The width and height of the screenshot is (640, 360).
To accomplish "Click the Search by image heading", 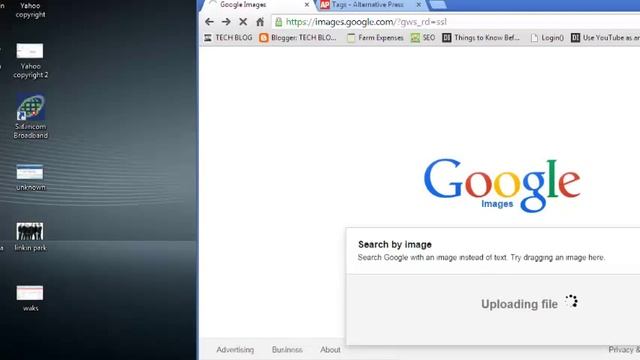I will 395,244.
